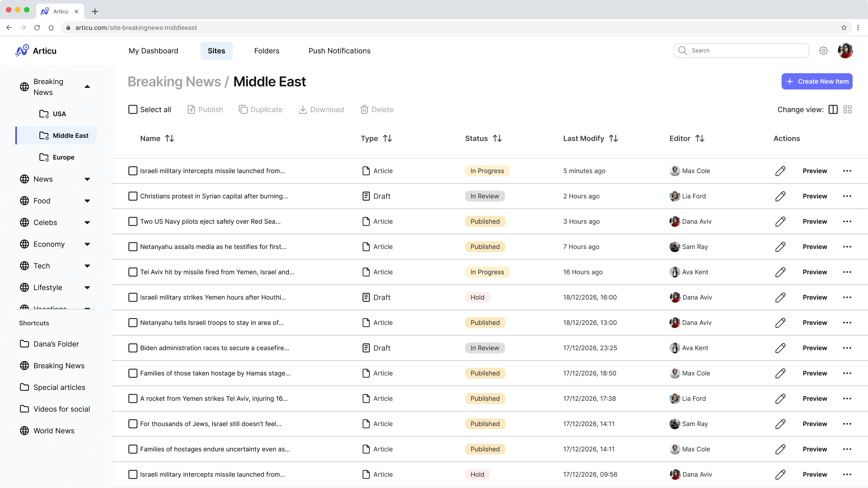
Task: Click pencil icon for Two US Navy pilots article
Action: point(780,221)
